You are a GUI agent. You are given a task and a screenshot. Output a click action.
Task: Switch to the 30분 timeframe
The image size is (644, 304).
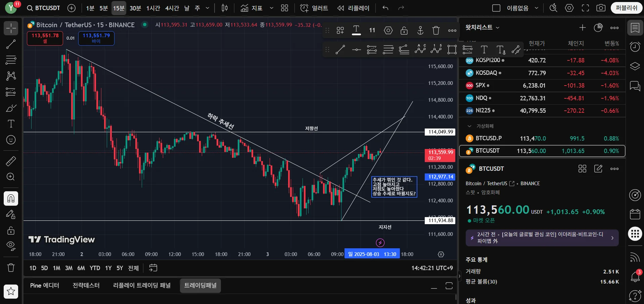pos(135,8)
